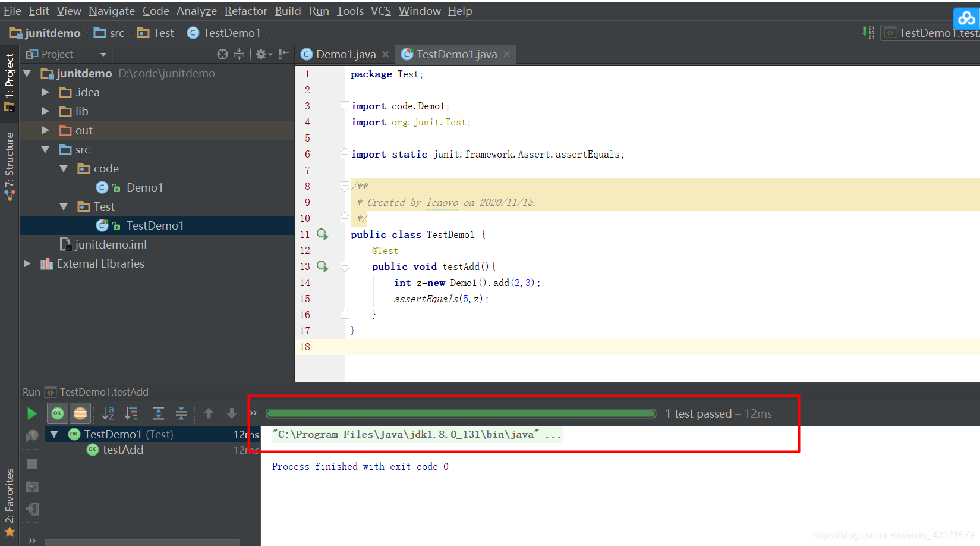Open the File menu
Screen dimensions: 980x546
pyautogui.click(x=12, y=11)
